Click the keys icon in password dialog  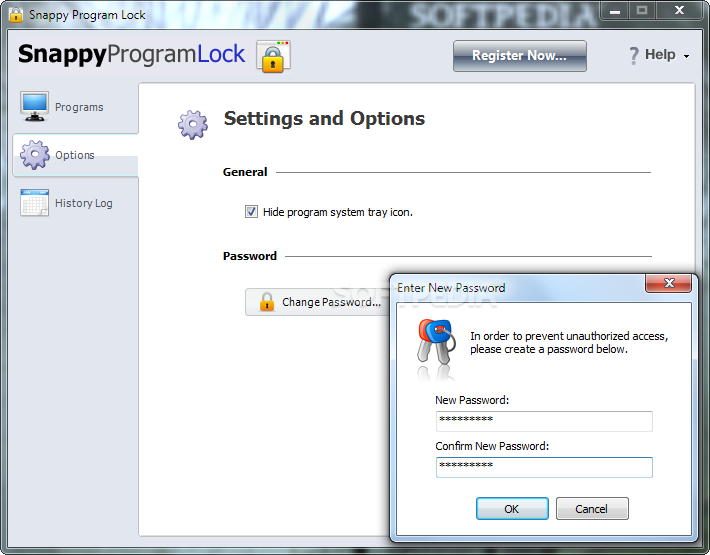coord(436,344)
